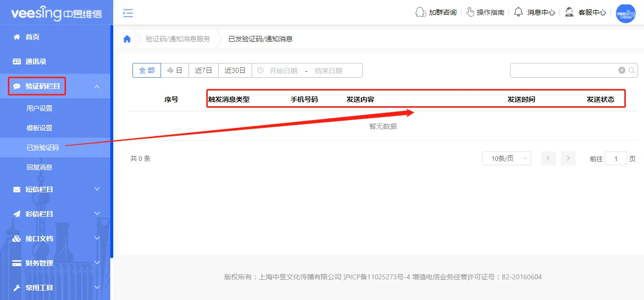Open the 消息中心 notification bell icon
644x300 pixels.
tap(518, 12)
